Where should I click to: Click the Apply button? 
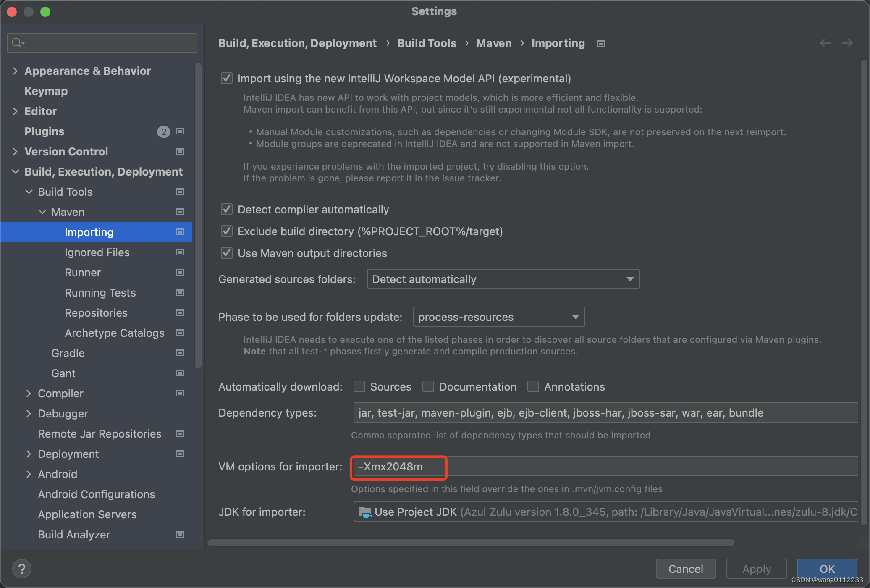tap(756, 569)
